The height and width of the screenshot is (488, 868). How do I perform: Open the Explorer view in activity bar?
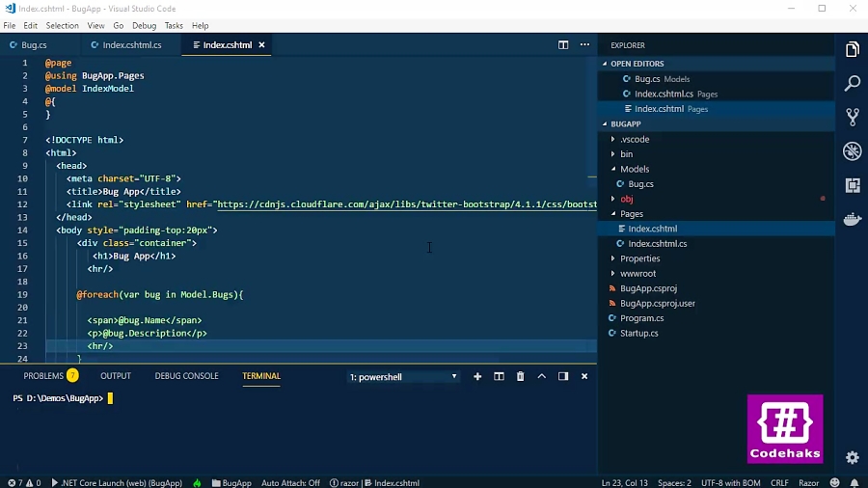click(853, 50)
